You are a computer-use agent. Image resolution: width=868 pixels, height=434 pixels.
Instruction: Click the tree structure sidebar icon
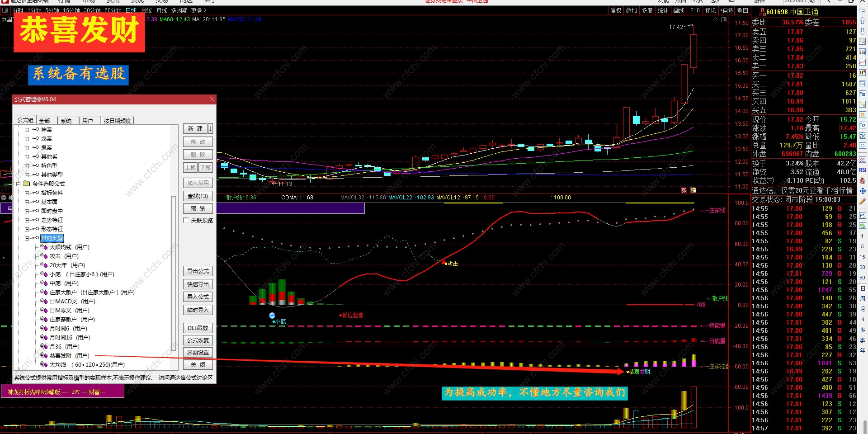click(863, 104)
